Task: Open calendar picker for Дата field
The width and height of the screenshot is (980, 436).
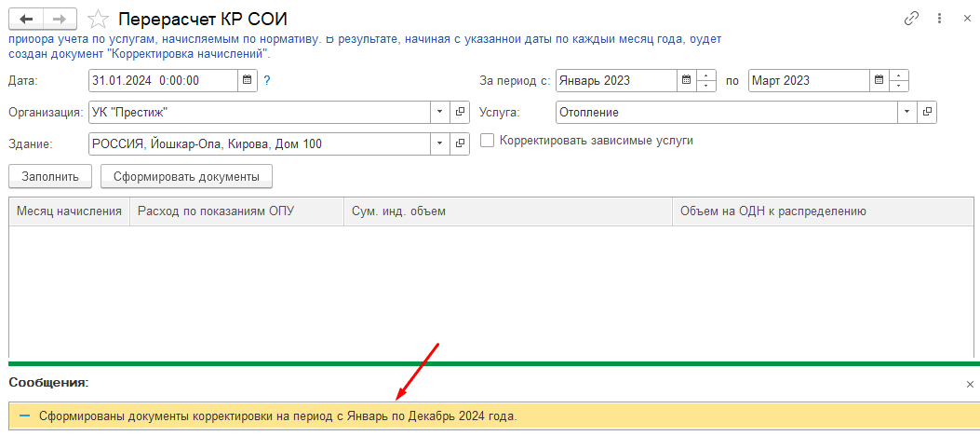Action: [x=248, y=80]
